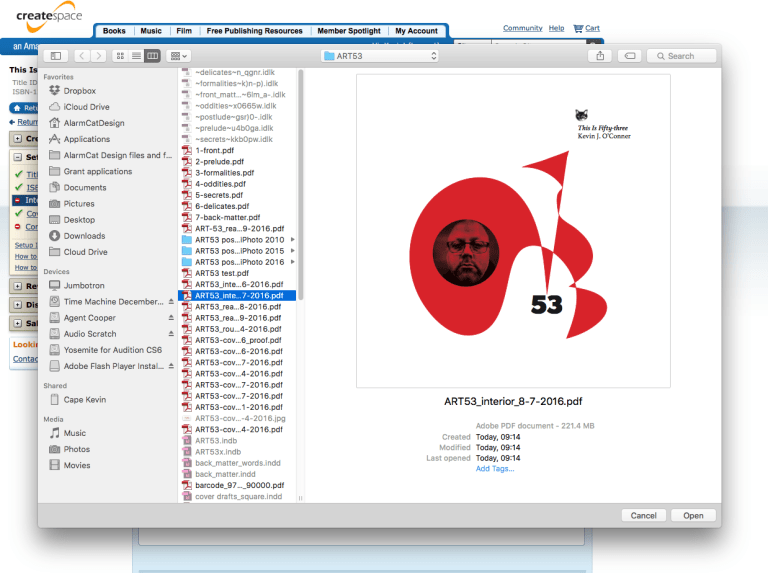The width and height of the screenshot is (768, 573).
Task: Switch to icon view mode
Action: click(121, 56)
